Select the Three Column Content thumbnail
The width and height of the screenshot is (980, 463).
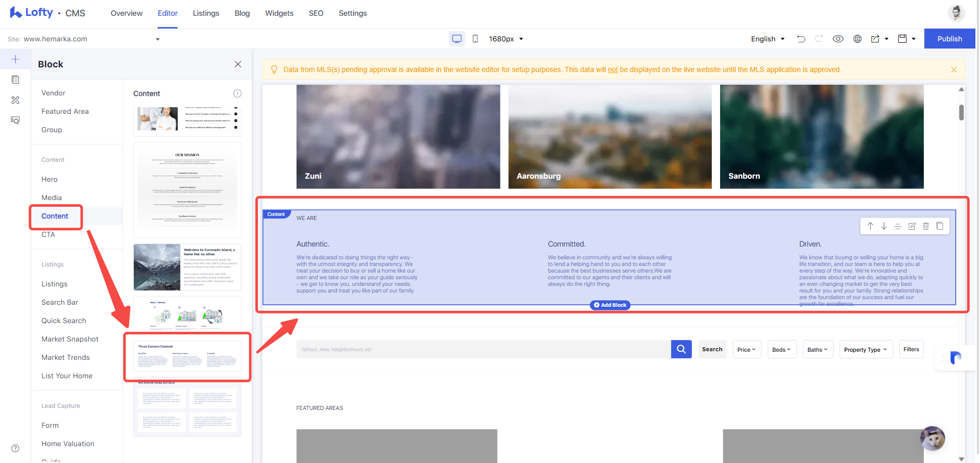[x=187, y=356]
